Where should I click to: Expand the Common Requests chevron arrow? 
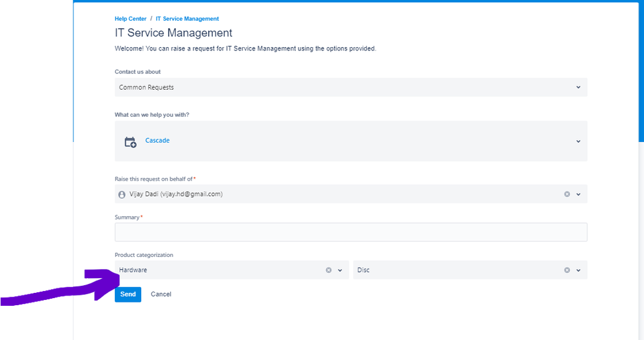(578, 87)
